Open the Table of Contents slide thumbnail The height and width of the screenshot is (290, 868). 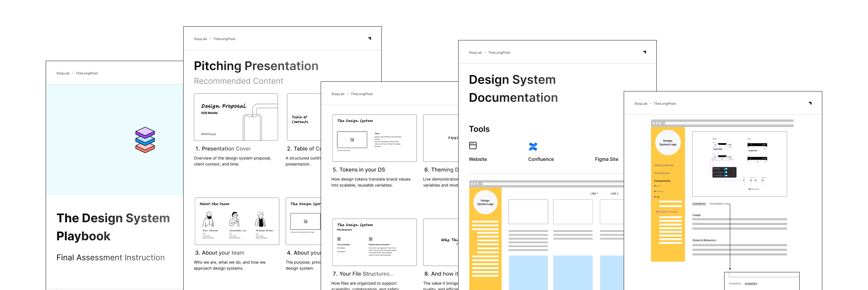point(304,117)
